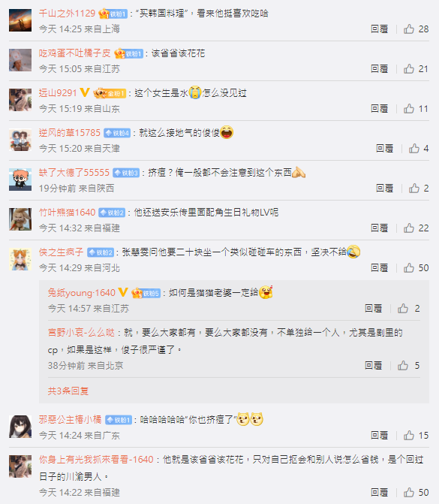Like 兔纸young-1640's nested reply
Viewport: 439px width, 504px height.
(403, 309)
